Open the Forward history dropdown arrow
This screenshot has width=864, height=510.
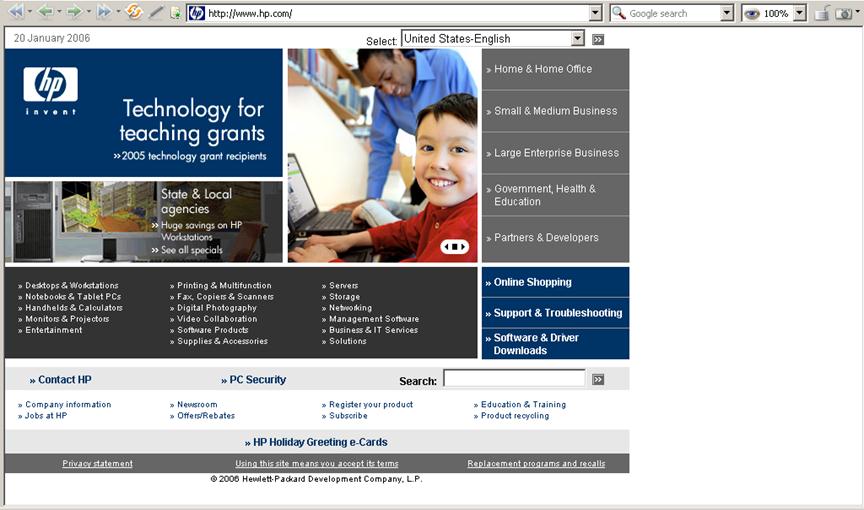[x=88, y=12]
